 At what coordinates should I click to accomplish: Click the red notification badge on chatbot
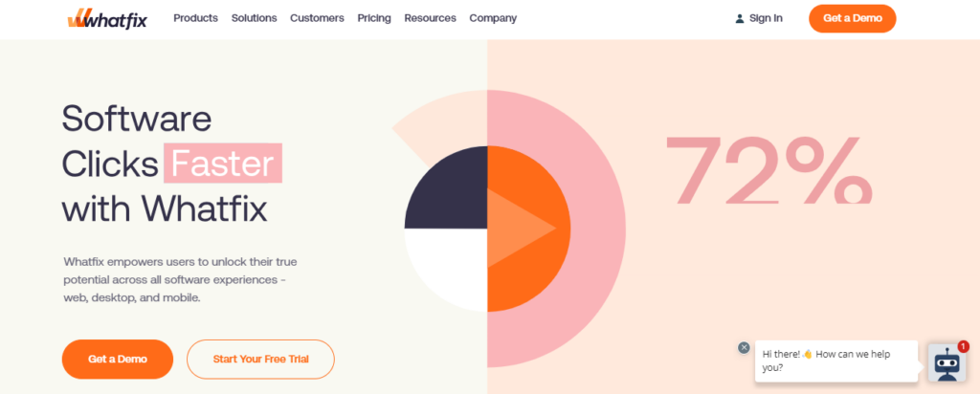click(963, 346)
